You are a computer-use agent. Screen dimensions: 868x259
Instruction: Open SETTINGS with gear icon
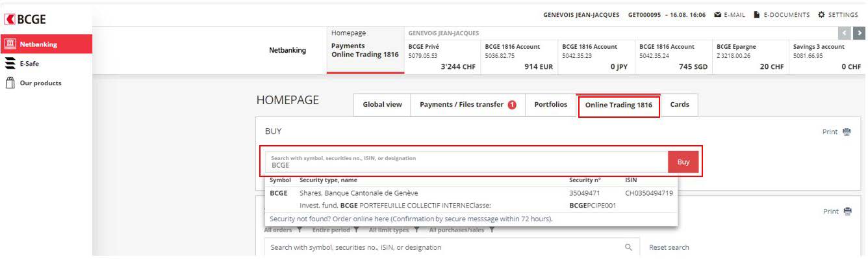tap(838, 15)
